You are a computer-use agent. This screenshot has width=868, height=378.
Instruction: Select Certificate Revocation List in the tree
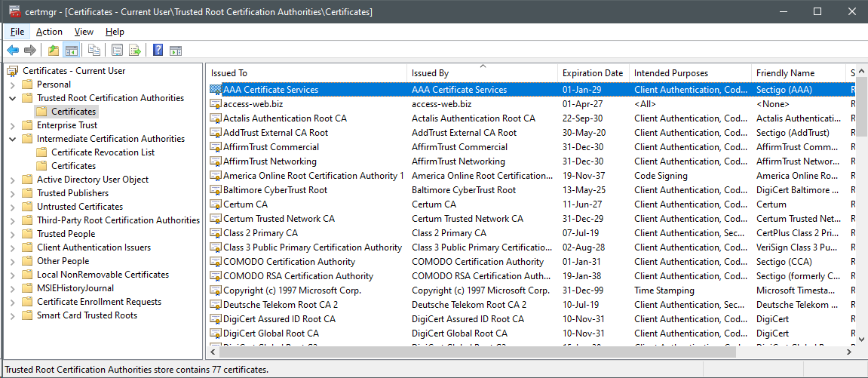click(103, 152)
